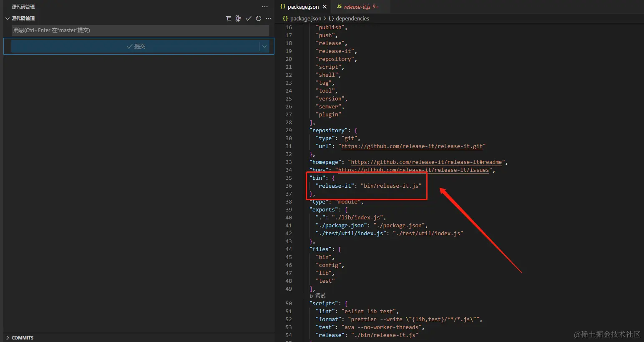Image resolution: width=644 pixels, height=342 pixels.
Task: Open the source control view's more actions menu
Action: click(265, 7)
